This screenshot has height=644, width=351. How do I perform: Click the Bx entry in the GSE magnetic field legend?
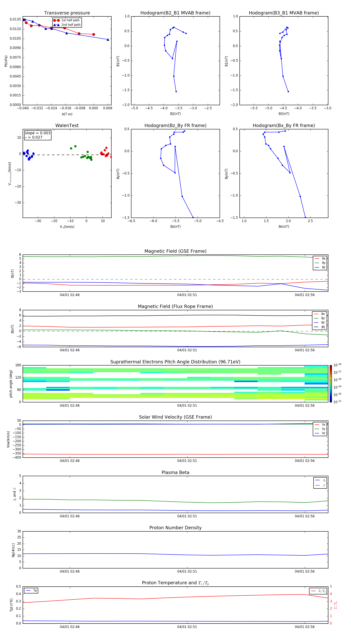point(320,259)
